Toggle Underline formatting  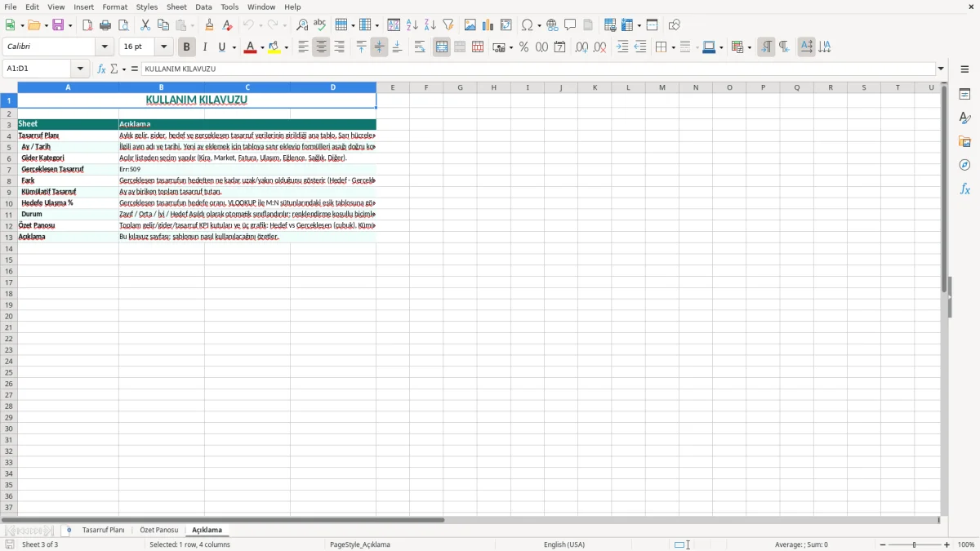(x=221, y=47)
